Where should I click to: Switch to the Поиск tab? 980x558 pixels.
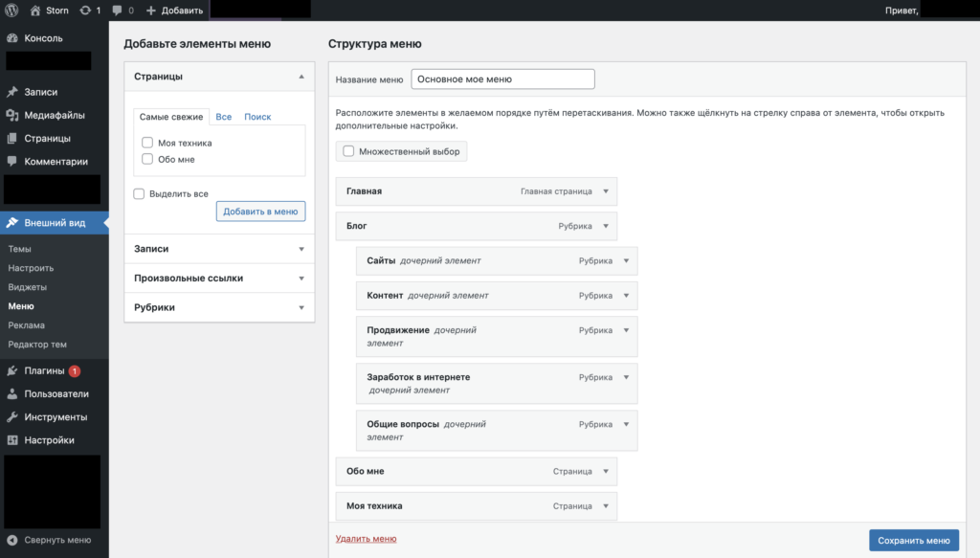[257, 117]
